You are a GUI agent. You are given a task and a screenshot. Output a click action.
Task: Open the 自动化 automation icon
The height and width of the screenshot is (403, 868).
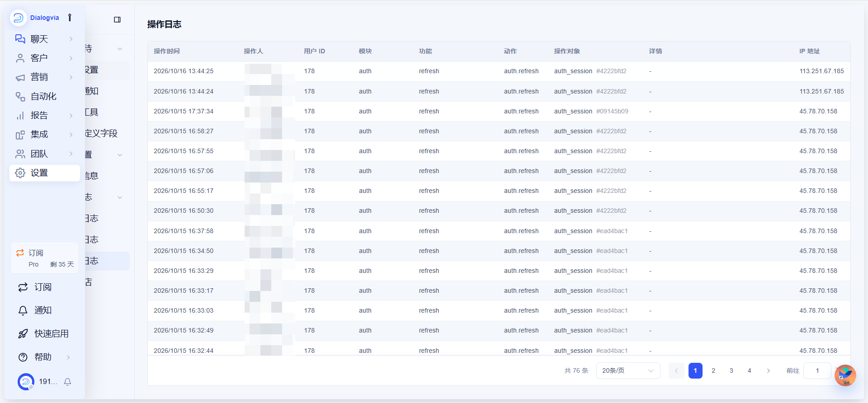pos(20,96)
